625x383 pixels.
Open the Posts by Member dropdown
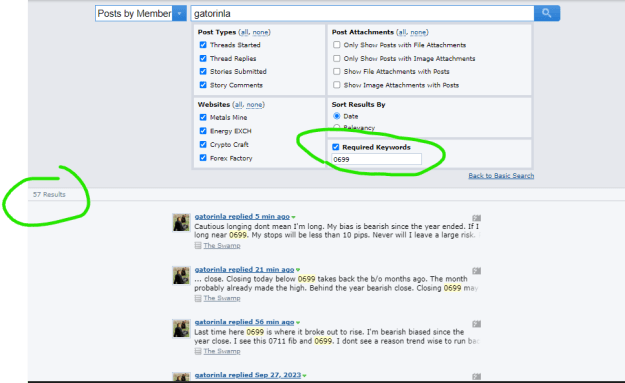pyautogui.click(x=141, y=14)
